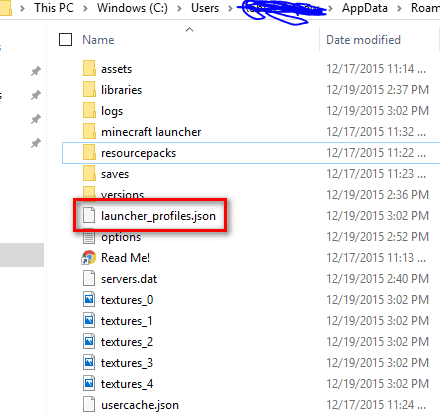Expand the chevron after This PC
The height and width of the screenshot is (417, 440).
click(x=85, y=8)
